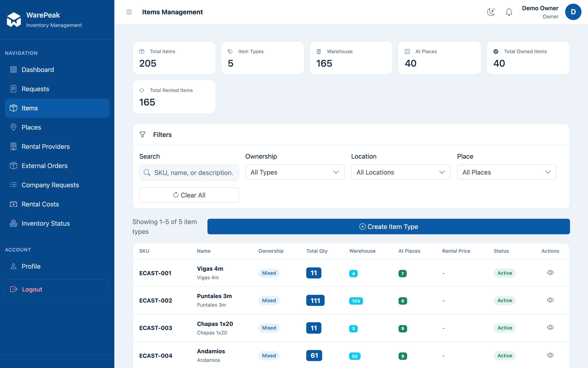Image resolution: width=588 pixels, height=368 pixels.
Task: Click the Total Rented Items 165 card
Action: [x=174, y=97]
